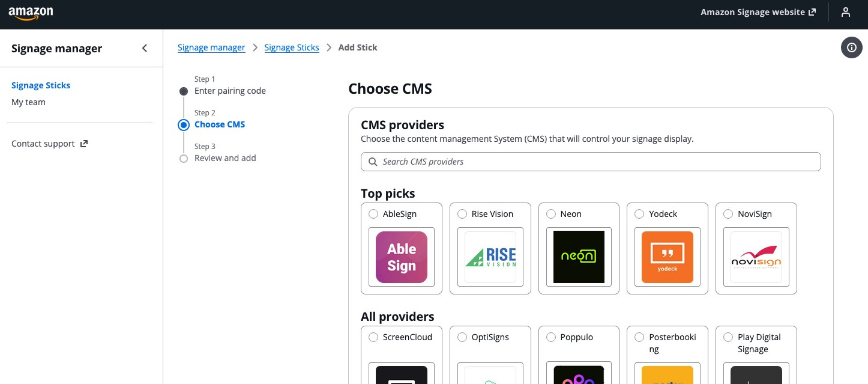Viewport: 868px width, 384px height.
Task: Click the NoviSign logo thumbnail
Action: click(756, 257)
